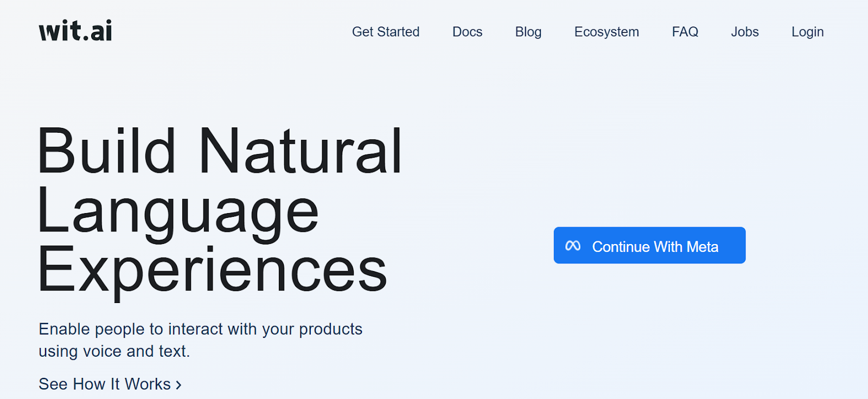This screenshot has height=399, width=868.
Task: Click the chevron after See How It Works
Action: pyautogui.click(x=178, y=385)
